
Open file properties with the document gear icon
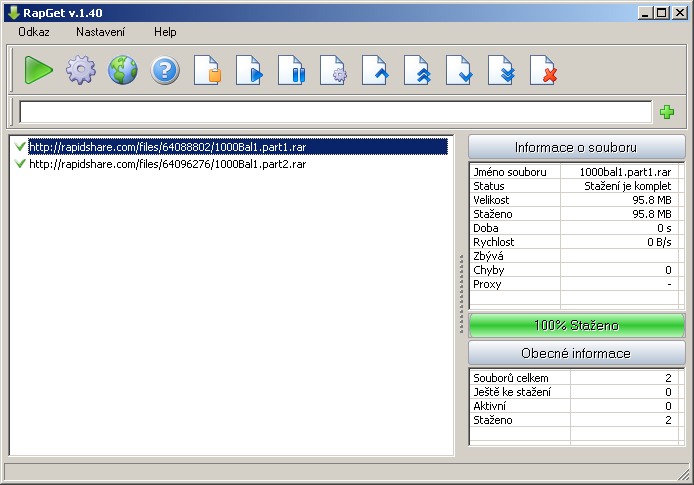tap(333, 70)
